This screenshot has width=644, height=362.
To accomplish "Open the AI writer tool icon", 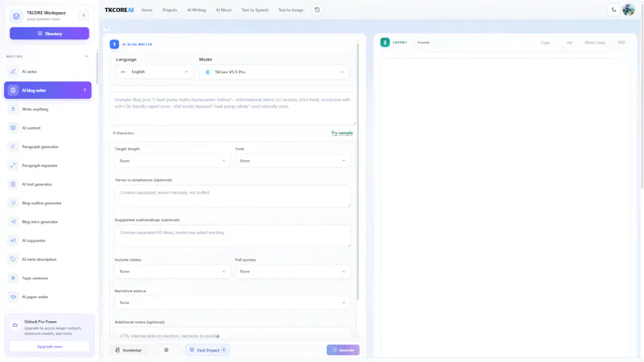I will 13,72.
